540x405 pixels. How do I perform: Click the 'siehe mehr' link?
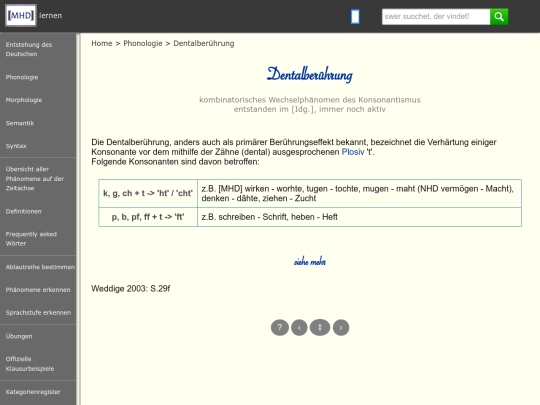point(310,262)
